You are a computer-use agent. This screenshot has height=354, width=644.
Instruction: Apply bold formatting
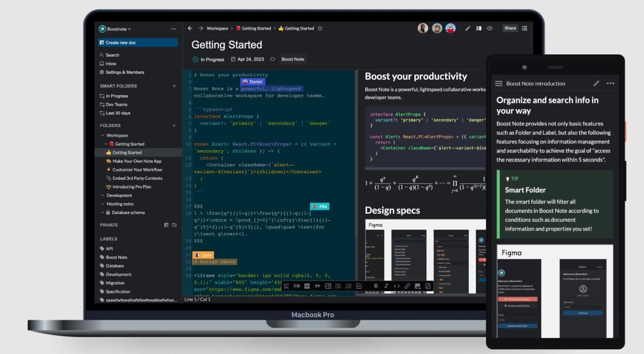(x=376, y=286)
